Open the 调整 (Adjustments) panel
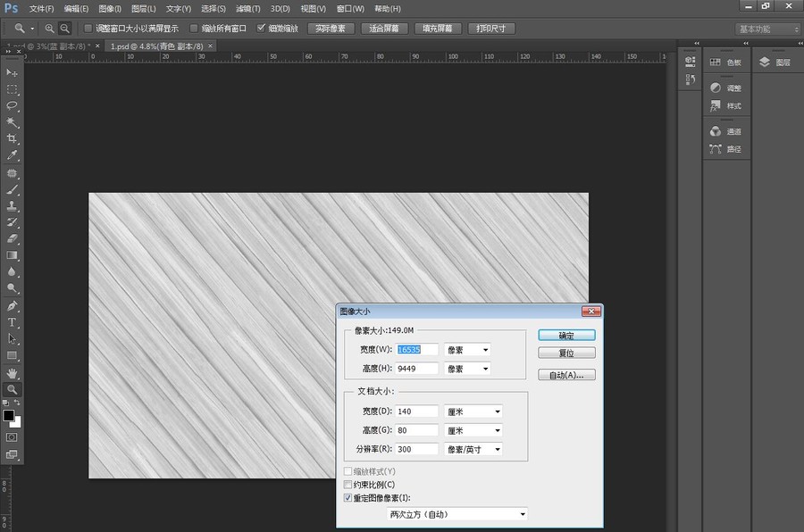This screenshot has height=532, width=804. (726, 88)
